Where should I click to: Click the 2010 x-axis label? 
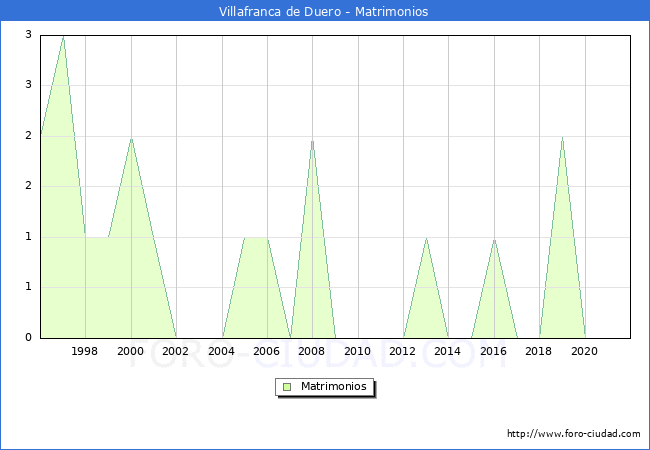357,351
